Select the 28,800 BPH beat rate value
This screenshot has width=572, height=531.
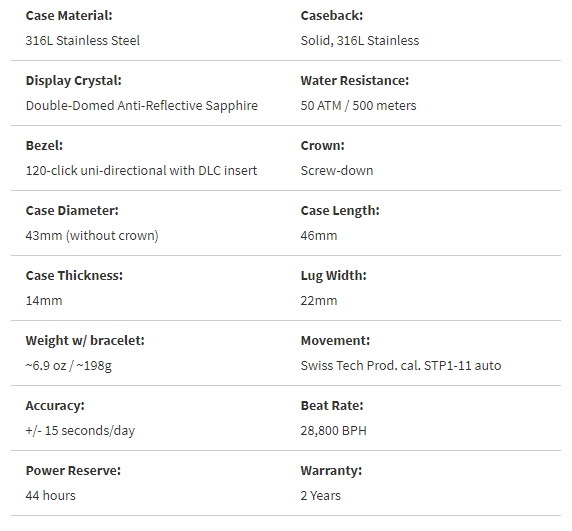(x=333, y=430)
